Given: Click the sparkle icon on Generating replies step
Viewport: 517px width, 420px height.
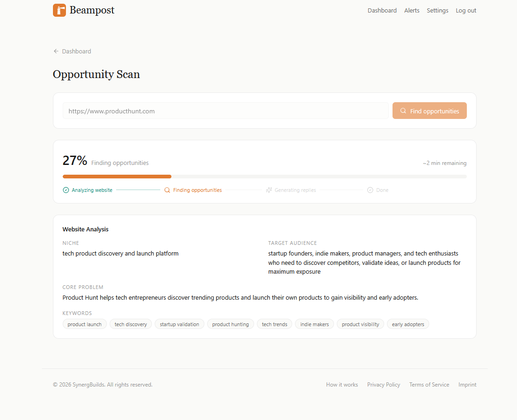Looking at the screenshot, I should 268,190.
